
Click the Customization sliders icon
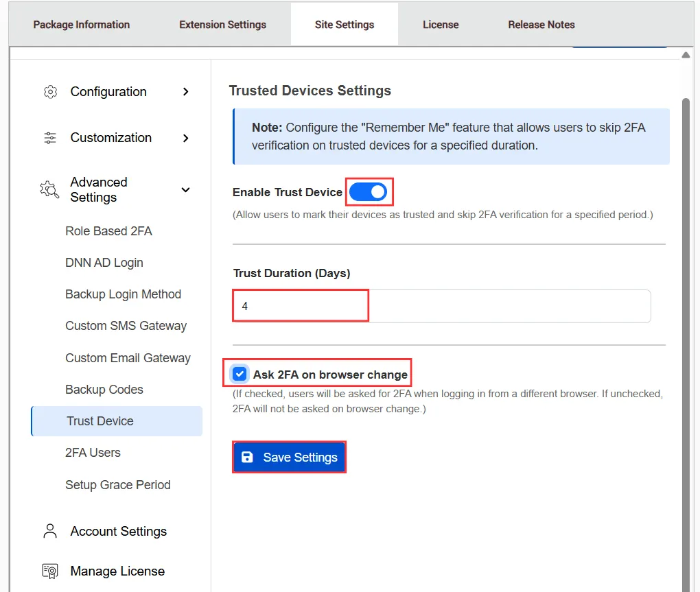(x=50, y=138)
